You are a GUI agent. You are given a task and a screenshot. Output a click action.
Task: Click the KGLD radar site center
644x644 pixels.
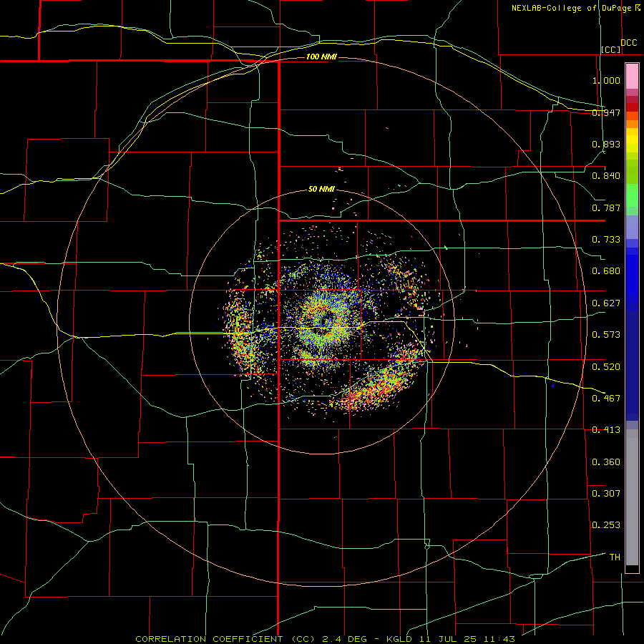[x=323, y=322]
